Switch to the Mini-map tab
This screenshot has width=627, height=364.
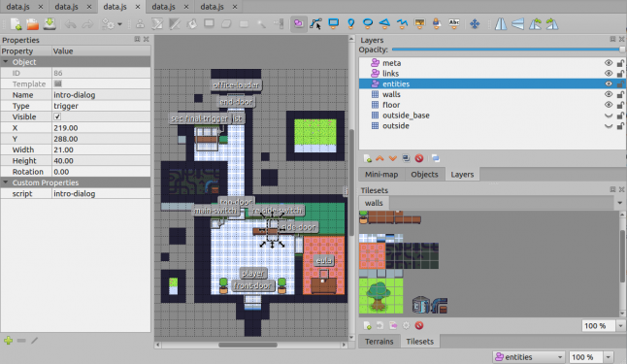(x=381, y=175)
